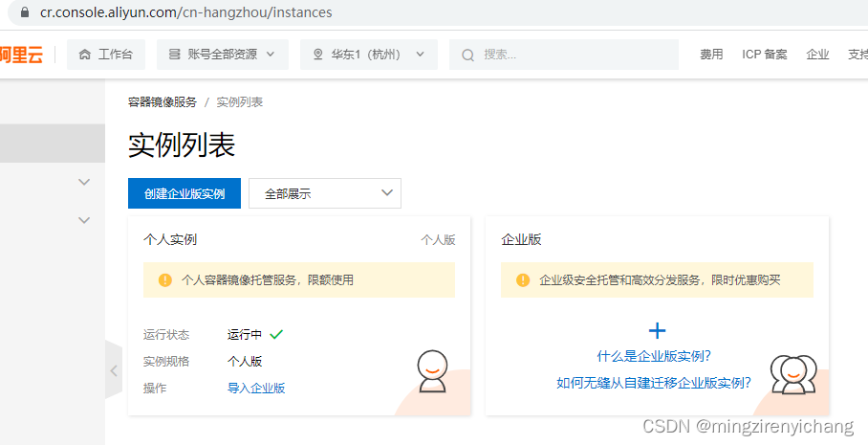
Task: Click the search magnifier icon
Action: point(467,55)
